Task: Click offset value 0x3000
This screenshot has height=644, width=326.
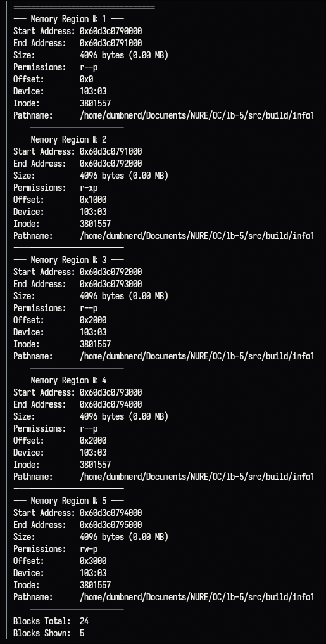Action: pyautogui.click(x=93, y=561)
